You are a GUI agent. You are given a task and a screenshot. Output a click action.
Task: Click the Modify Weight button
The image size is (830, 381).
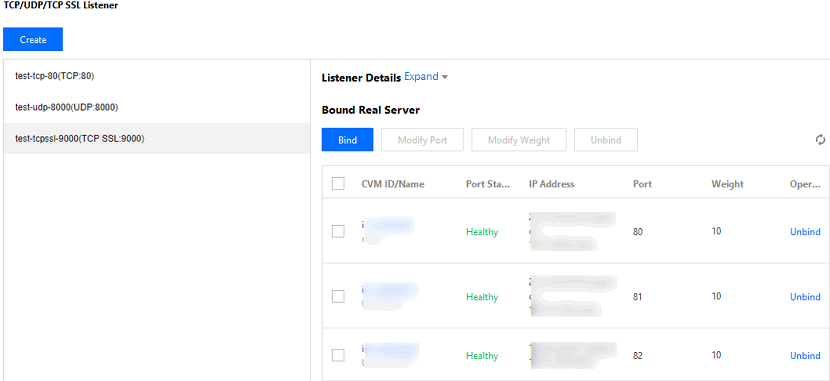(519, 140)
